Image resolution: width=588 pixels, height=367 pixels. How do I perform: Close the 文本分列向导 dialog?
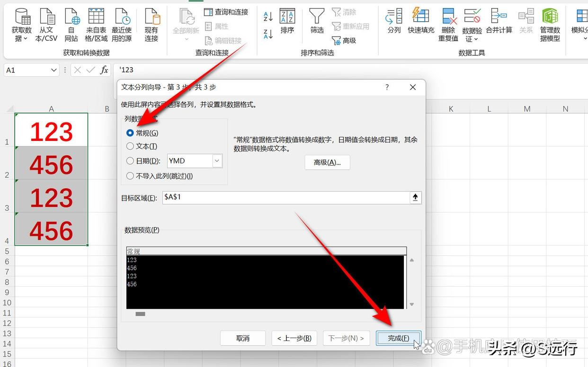(413, 87)
